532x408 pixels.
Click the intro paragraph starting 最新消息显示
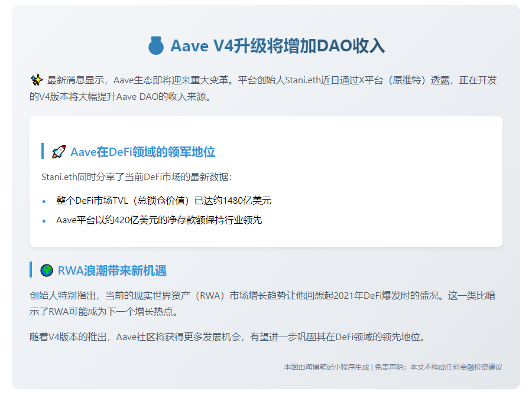(263, 88)
